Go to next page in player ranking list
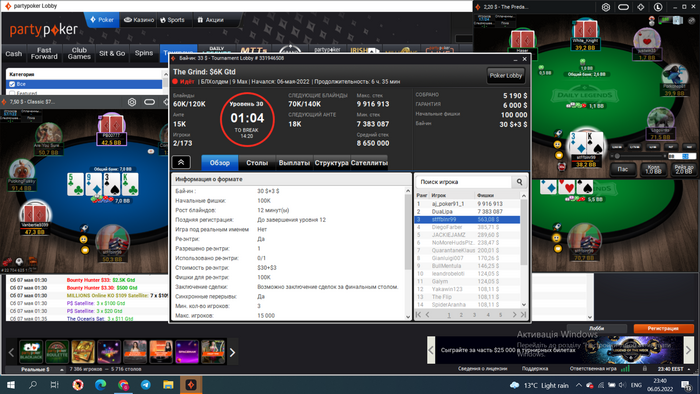 point(514,315)
